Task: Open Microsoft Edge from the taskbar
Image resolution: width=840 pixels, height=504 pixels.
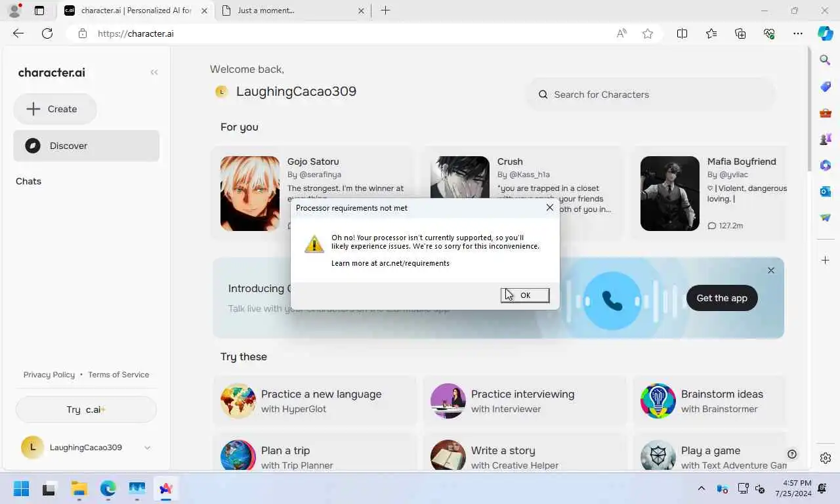Action: 108,489
